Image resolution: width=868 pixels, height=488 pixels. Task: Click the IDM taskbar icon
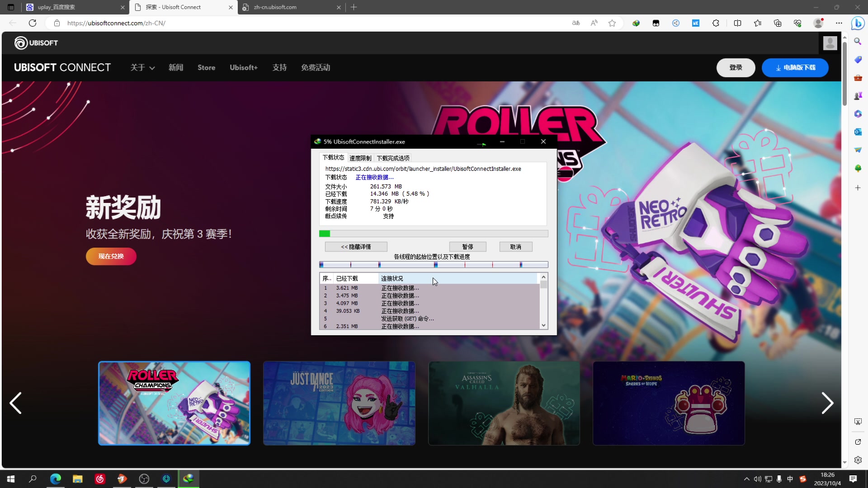(189, 479)
